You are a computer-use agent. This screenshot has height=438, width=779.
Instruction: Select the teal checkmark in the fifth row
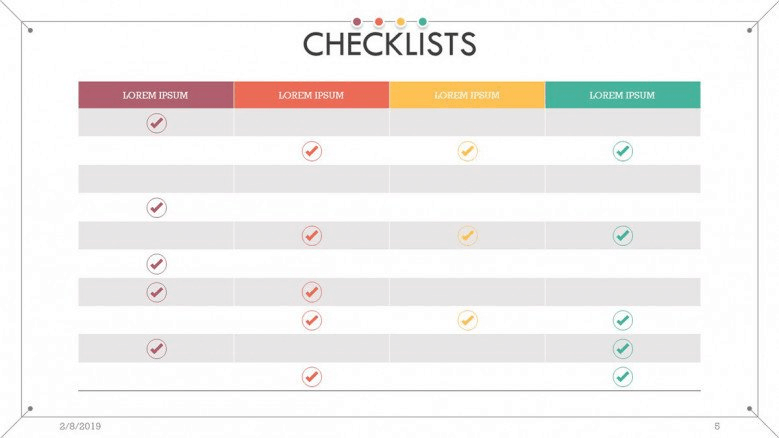tap(623, 235)
